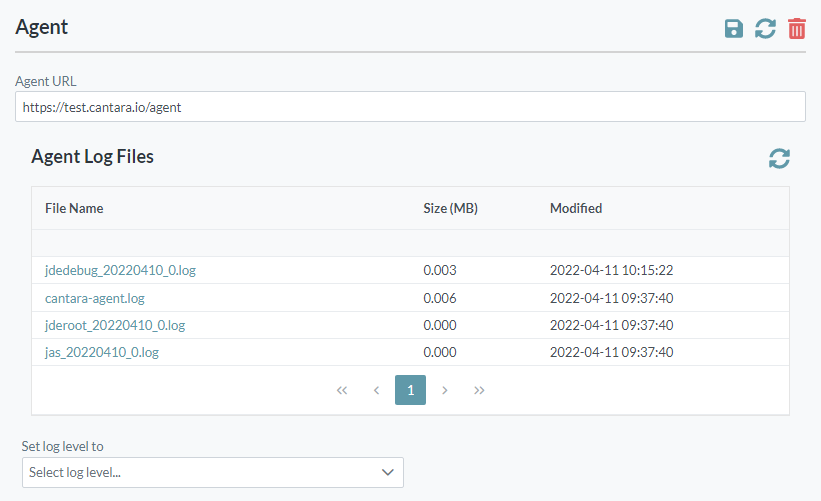Click the red delete agent trash icon
The image size is (821, 501).
point(796,28)
